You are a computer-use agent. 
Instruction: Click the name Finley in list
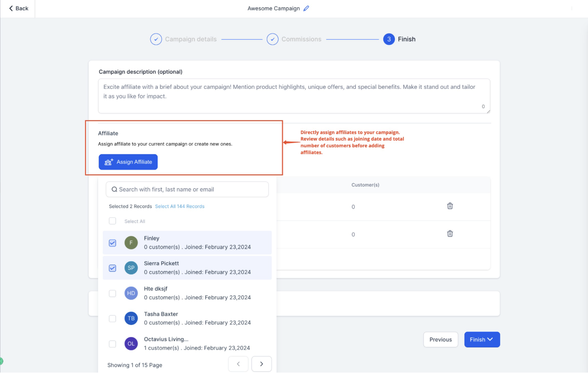[x=151, y=238]
